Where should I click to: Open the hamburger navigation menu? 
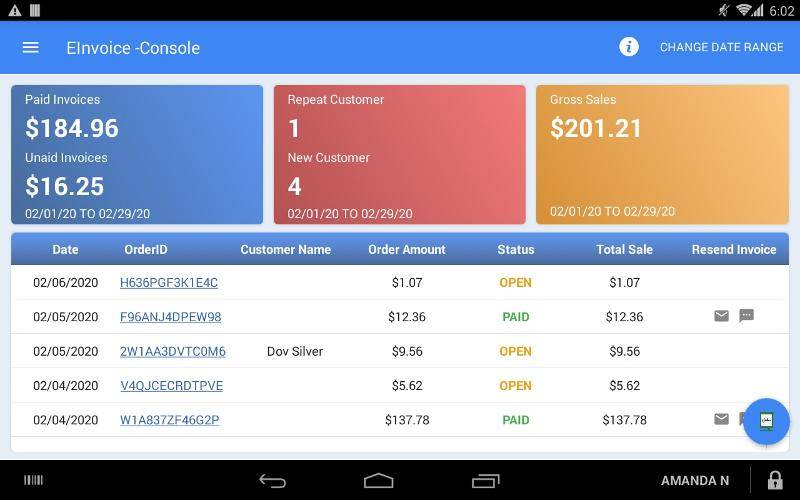tap(31, 47)
